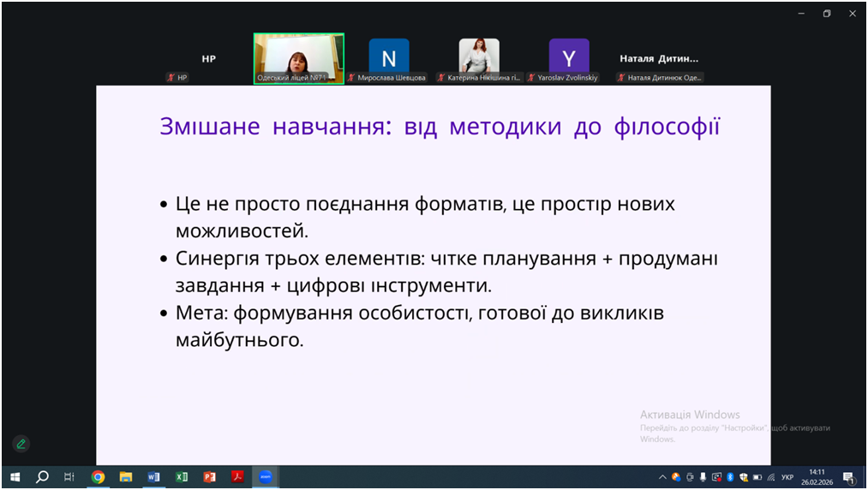Expand hidden system tray icons chevron
868x490 pixels.
click(x=662, y=477)
